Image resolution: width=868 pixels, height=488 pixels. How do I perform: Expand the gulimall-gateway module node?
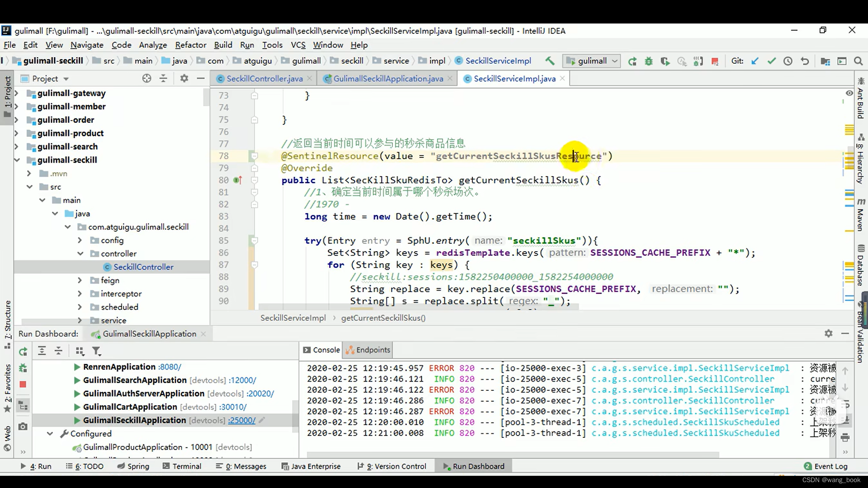[x=17, y=93]
